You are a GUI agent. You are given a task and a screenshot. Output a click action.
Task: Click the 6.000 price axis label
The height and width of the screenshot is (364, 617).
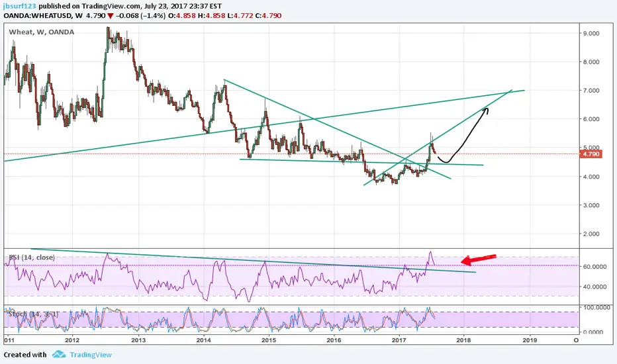(x=591, y=119)
